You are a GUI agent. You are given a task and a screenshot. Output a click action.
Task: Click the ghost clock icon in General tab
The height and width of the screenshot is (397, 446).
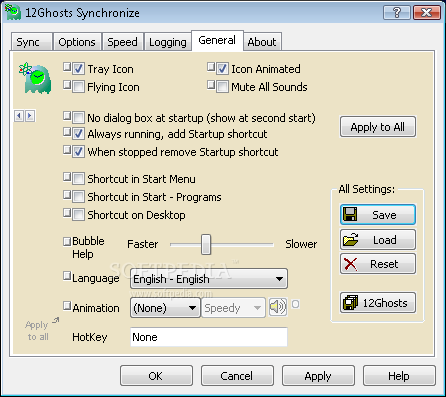coord(35,78)
